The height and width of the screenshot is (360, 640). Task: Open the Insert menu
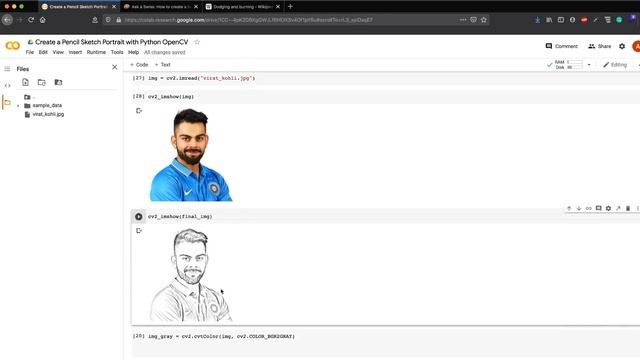[x=75, y=52]
